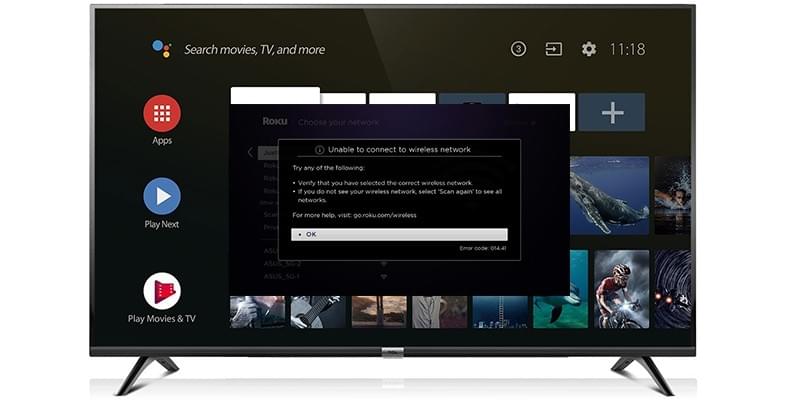Click the plus tile to add app
The width and height of the screenshot is (800, 400).
point(611,114)
